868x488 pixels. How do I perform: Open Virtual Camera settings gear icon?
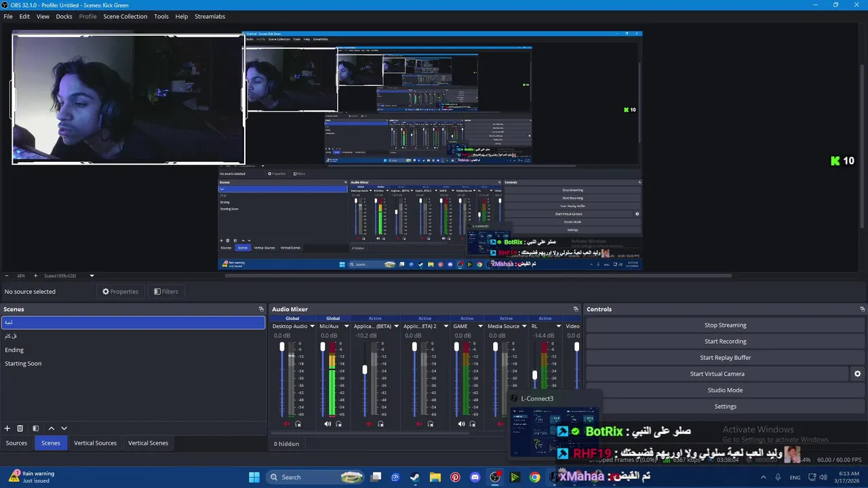[x=857, y=373]
